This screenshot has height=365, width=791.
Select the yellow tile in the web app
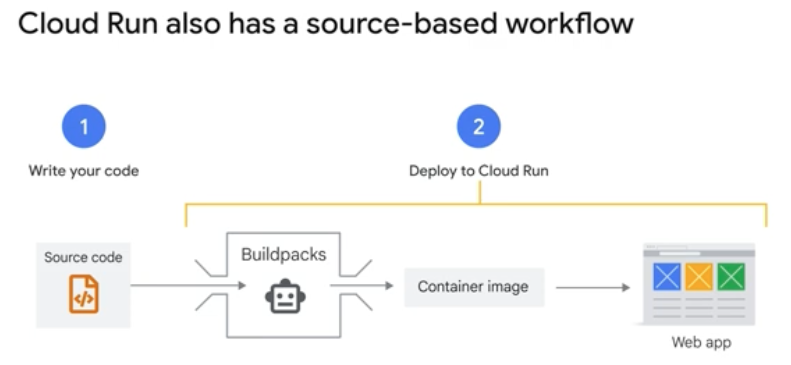coord(699,276)
